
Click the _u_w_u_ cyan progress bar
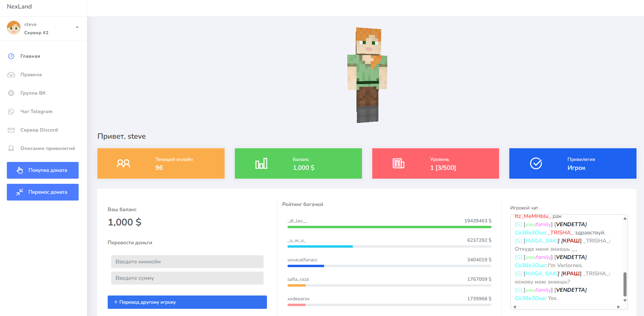(320, 246)
